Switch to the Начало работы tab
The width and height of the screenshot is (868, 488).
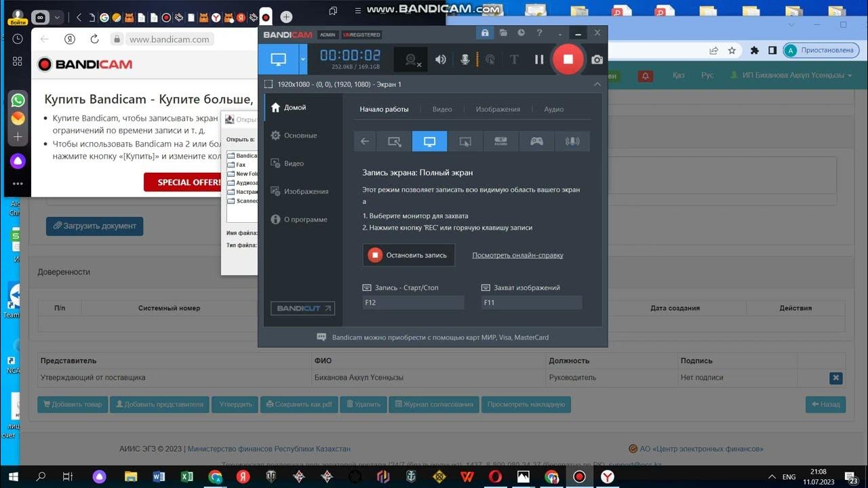tap(384, 109)
